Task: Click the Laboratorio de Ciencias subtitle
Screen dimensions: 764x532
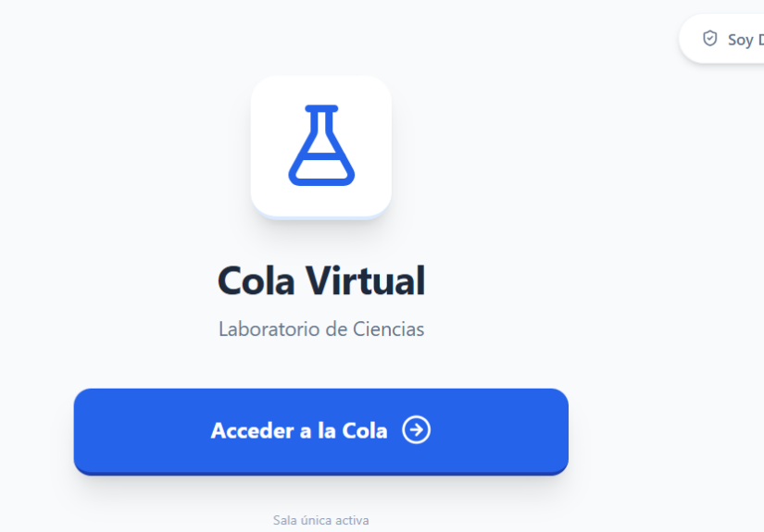Action: (x=321, y=329)
